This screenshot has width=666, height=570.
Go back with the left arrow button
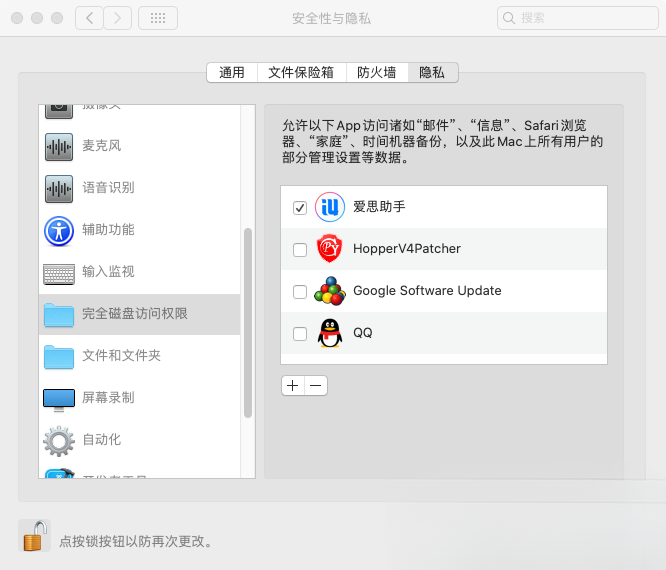coord(89,18)
